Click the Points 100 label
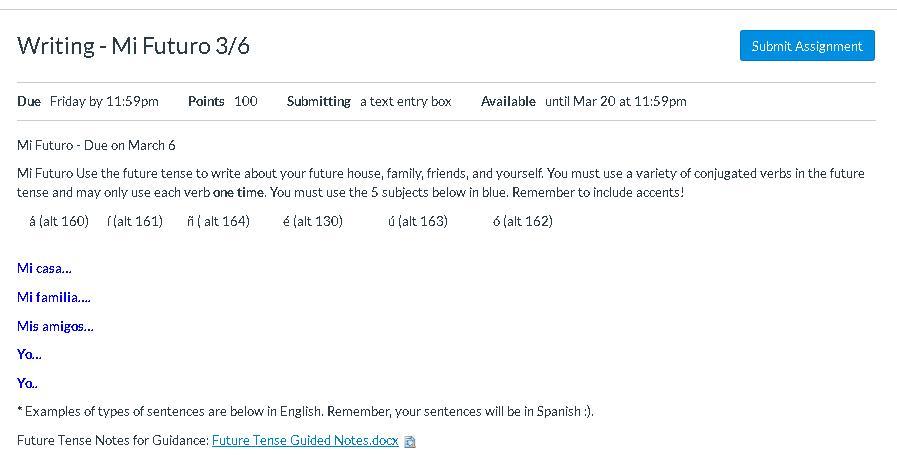The height and width of the screenshot is (455, 897). point(222,101)
